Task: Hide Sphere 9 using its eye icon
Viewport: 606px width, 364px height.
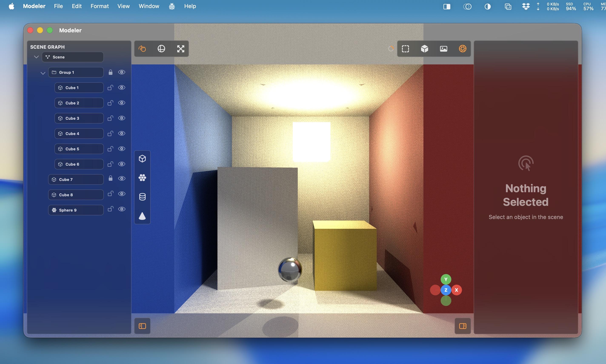Action: tap(122, 209)
